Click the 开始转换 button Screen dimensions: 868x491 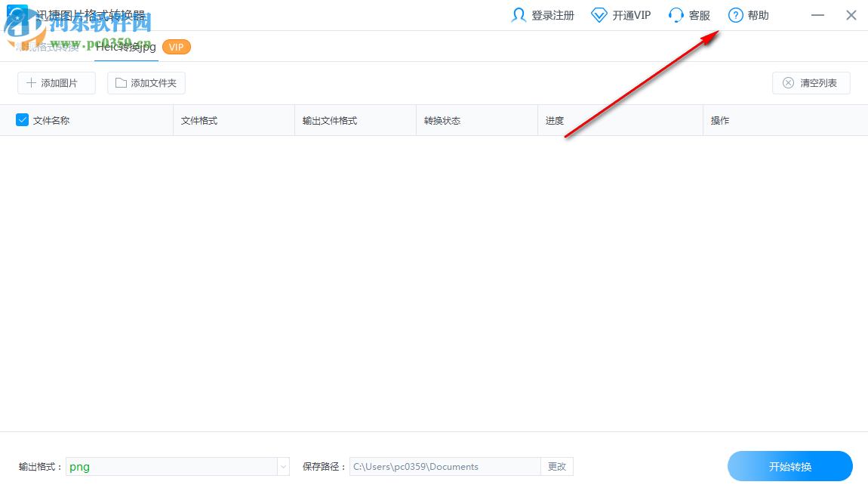[790, 466]
